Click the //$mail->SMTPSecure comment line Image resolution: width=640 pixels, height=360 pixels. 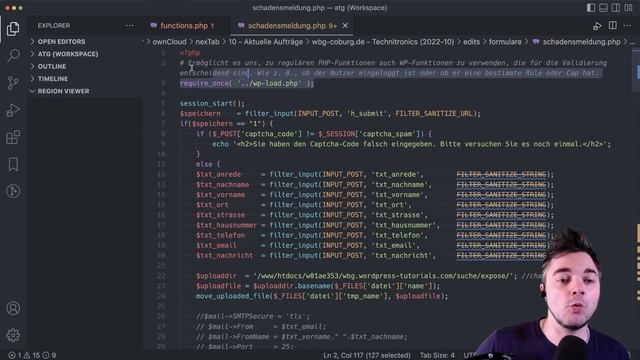(x=253, y=316)
